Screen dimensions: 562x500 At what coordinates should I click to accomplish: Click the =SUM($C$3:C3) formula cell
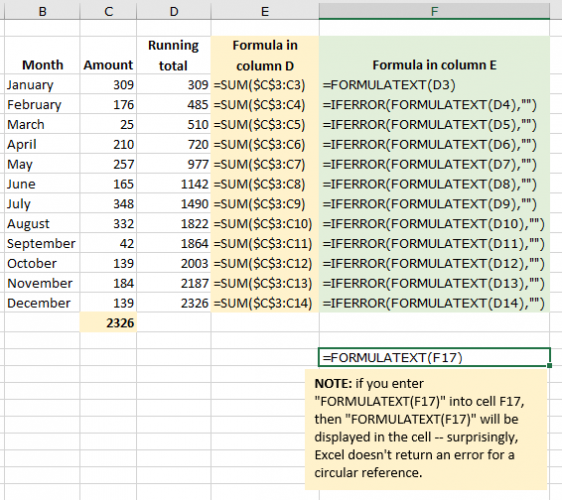[x=265, y=85]
